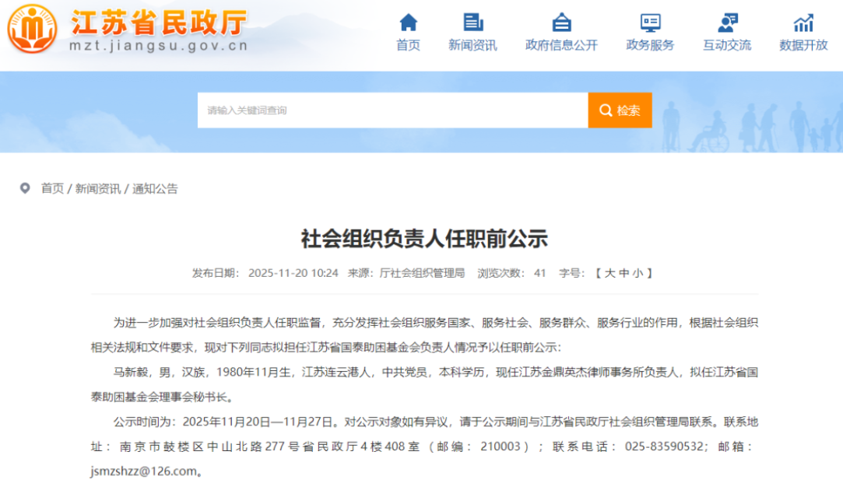Viewport: 843px width, 504px height.
Task: Click the 新闻资讯 newspaper icon
Action: click(x=472, y=21)
